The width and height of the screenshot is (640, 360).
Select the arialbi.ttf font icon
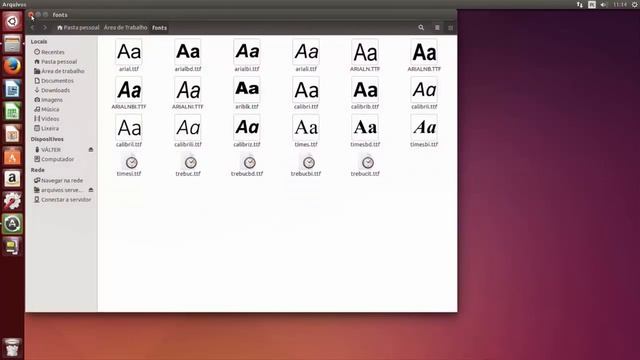tap(247, 52)
